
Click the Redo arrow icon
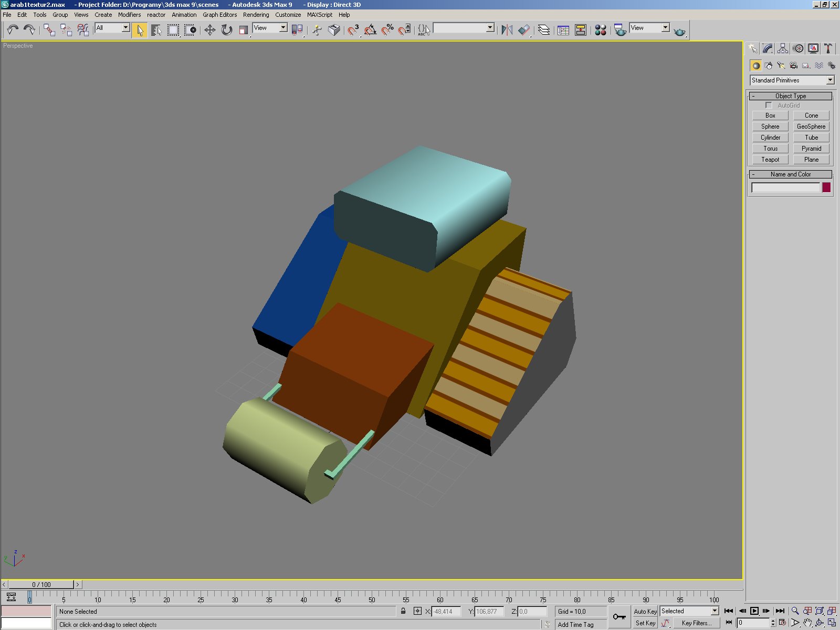point(29,30)
